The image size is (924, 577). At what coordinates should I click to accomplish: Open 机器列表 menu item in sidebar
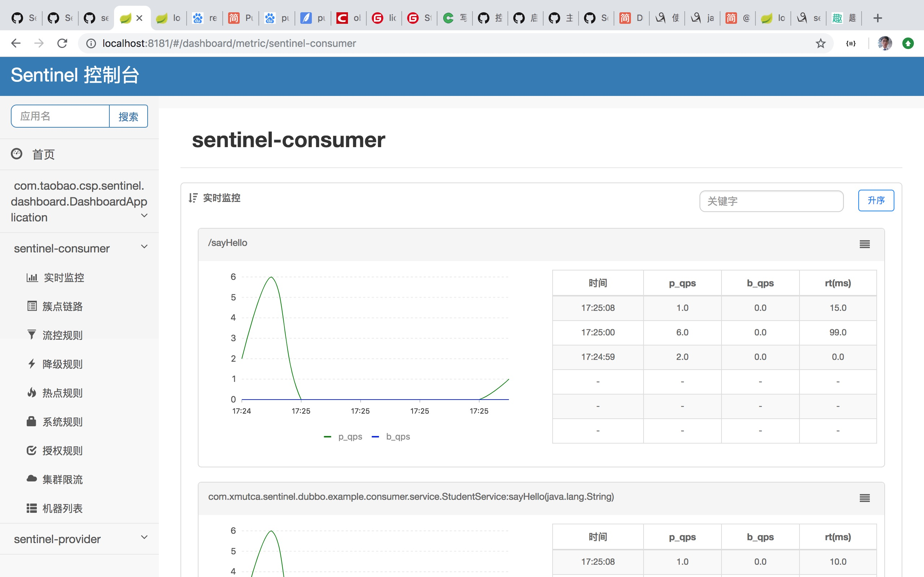[x=62, y=508]
